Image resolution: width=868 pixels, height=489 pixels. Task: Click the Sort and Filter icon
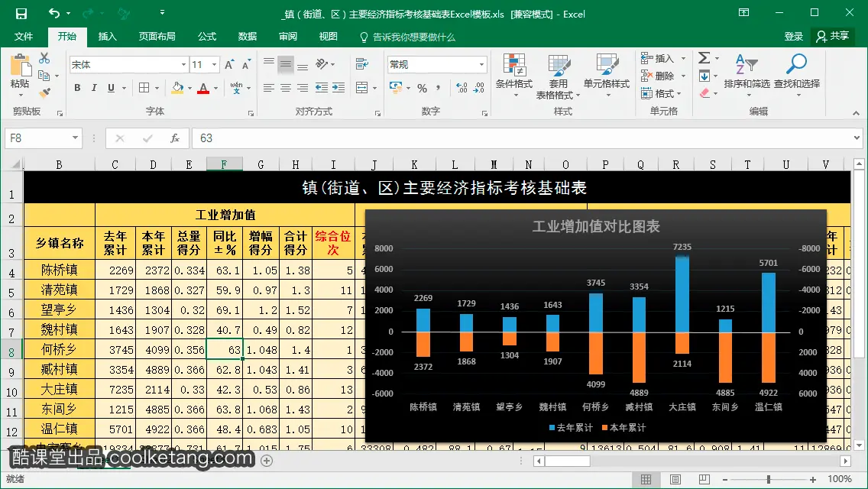point(747,64)
